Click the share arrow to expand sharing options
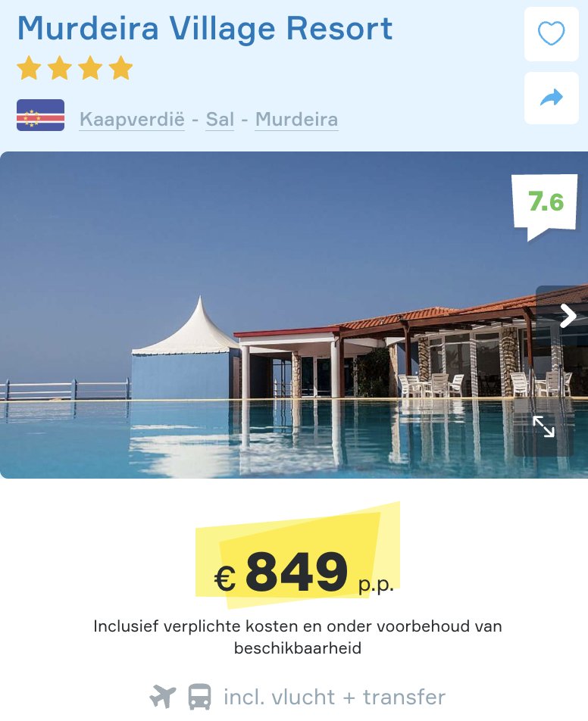The image size is (588, 721). coord(551,97)
